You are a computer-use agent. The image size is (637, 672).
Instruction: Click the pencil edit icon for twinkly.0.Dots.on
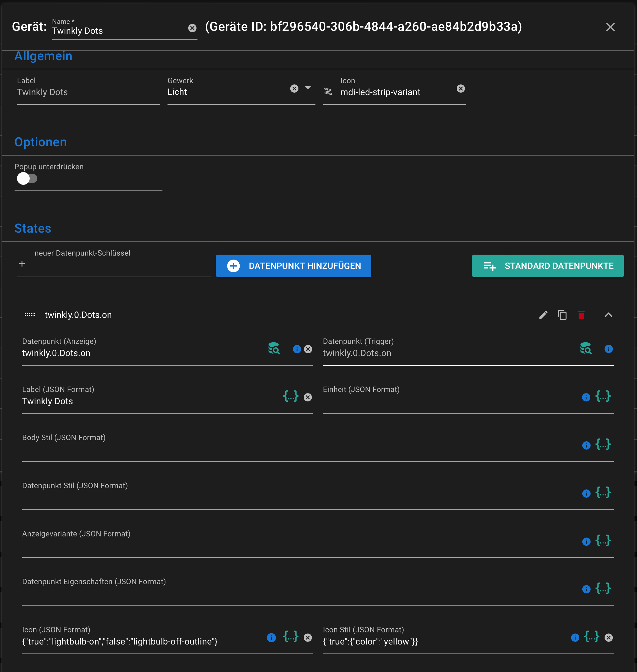click(x=543, y=315)
